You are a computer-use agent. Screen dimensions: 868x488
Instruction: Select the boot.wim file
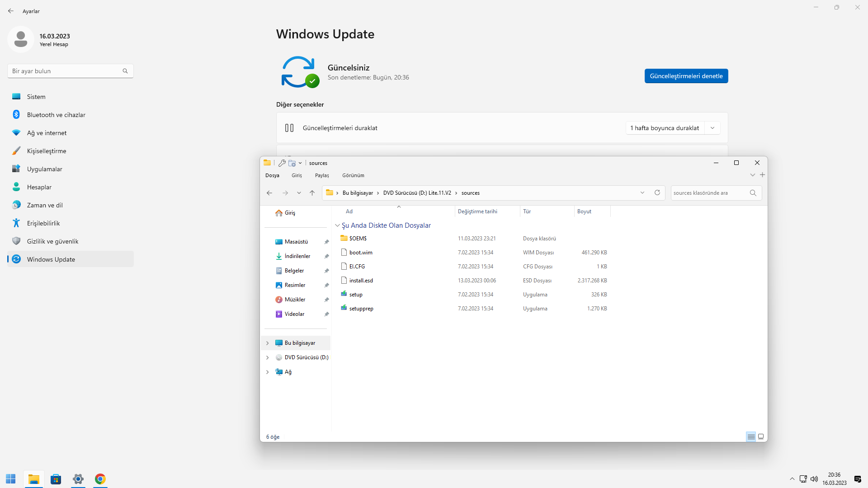click(473, 253)
